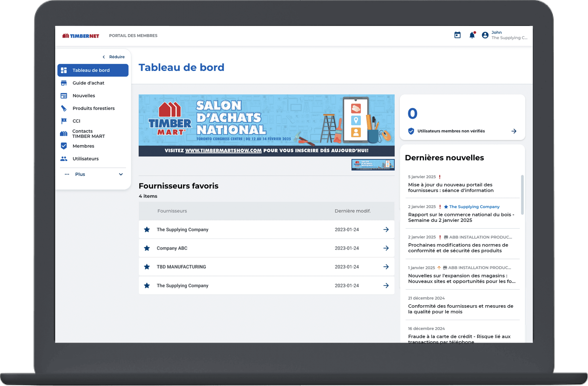
Task: Open the notifications bell
Action: point(472,35)
